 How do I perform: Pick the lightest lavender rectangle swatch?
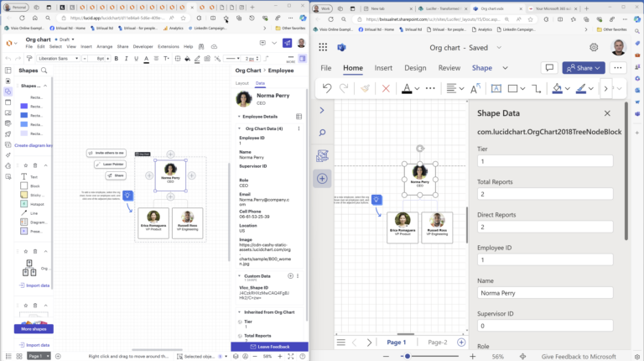point(23,133)
